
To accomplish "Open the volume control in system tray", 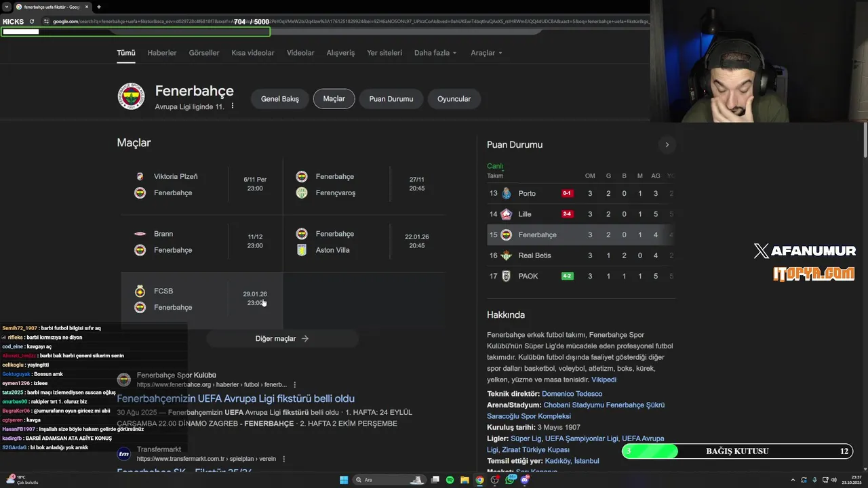I will pyautogui.click(x=834, y=480).
